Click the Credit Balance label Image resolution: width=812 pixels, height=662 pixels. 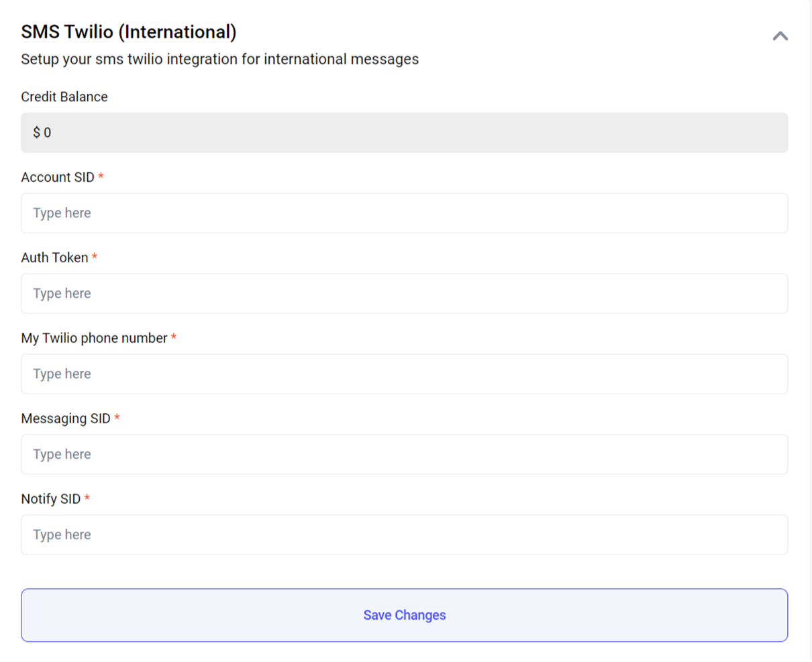64,97
